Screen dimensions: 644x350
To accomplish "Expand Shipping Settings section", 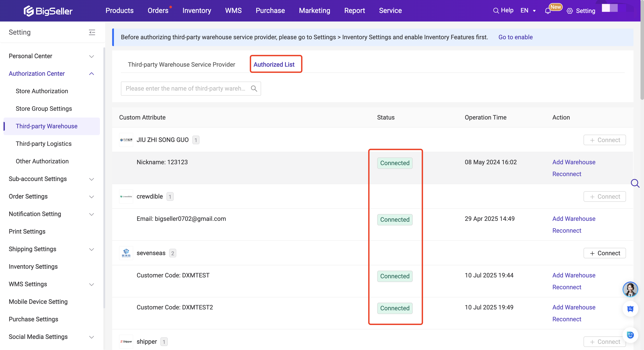I will [92, 249].
